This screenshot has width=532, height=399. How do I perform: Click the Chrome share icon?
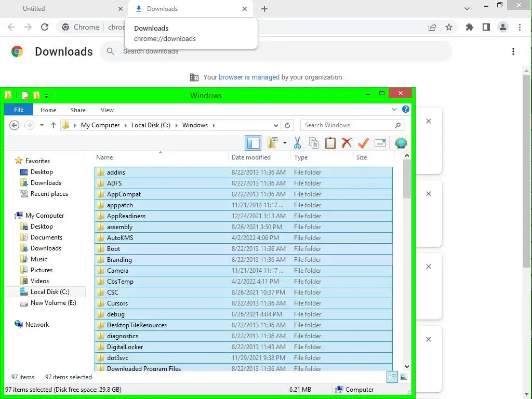pyautogui.click(x=432, y=27)
